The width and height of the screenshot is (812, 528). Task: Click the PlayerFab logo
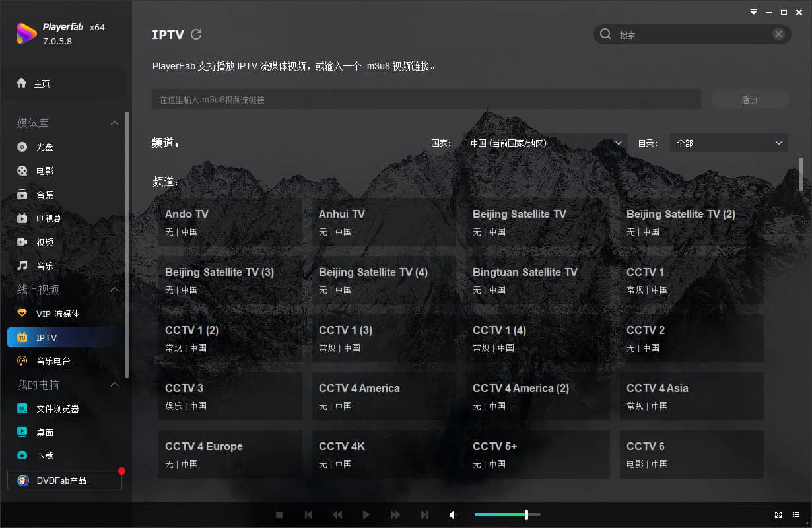pos(26,33)
